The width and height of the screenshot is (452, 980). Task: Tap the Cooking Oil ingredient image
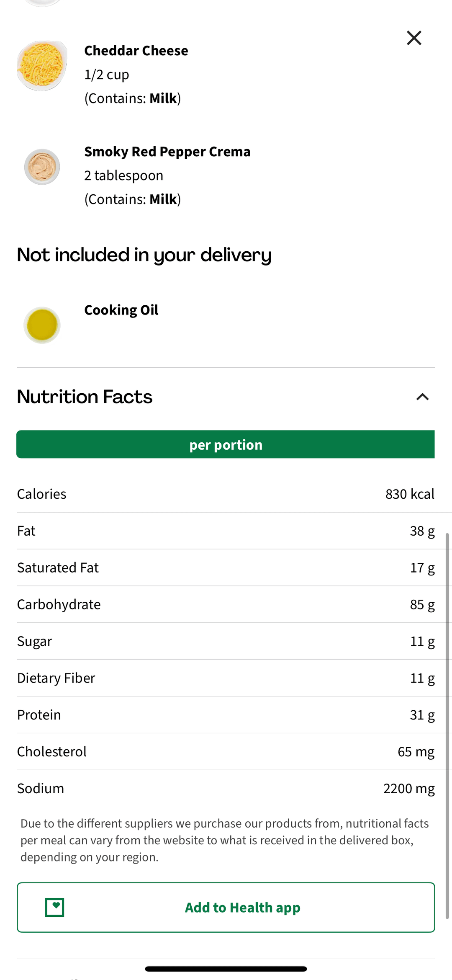pyautogui.click(x=42, y=325)
